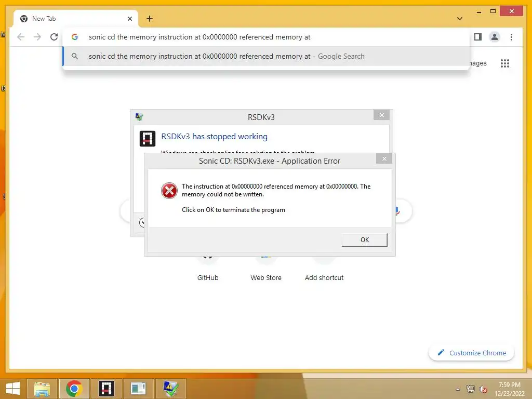This screenshot has height=399, width=532.
Task: Click the red error icon in dialog
Action: coord(169,190)
